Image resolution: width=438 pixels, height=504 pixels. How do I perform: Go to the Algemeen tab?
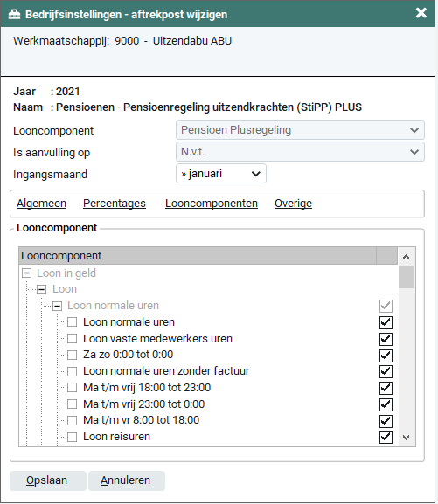point(41,204)
